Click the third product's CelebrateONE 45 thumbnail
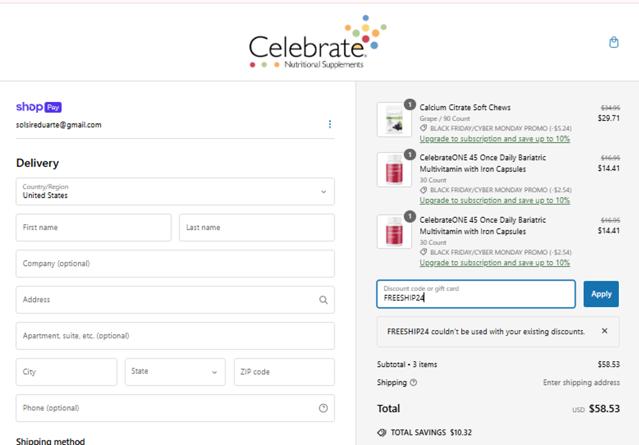 coord(394,232)
